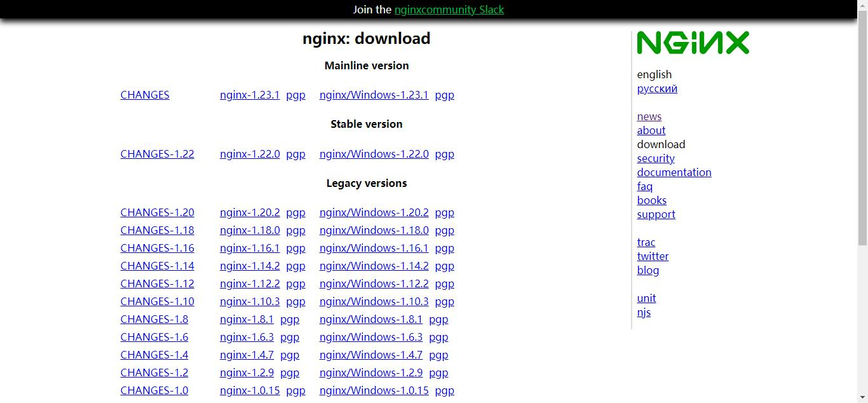The image size is (868, 403).
Task: Download nginx/Windows-1.2.9
Action: pos(371,372)
